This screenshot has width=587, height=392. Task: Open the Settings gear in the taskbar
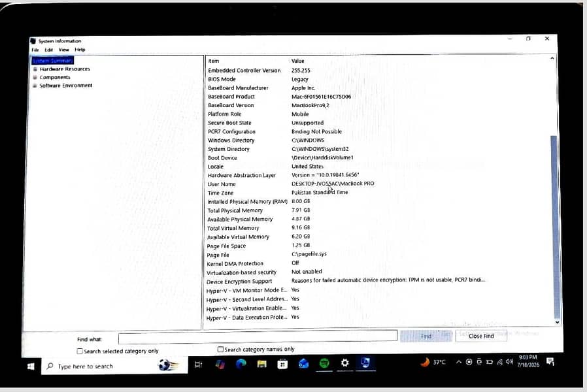344,363
